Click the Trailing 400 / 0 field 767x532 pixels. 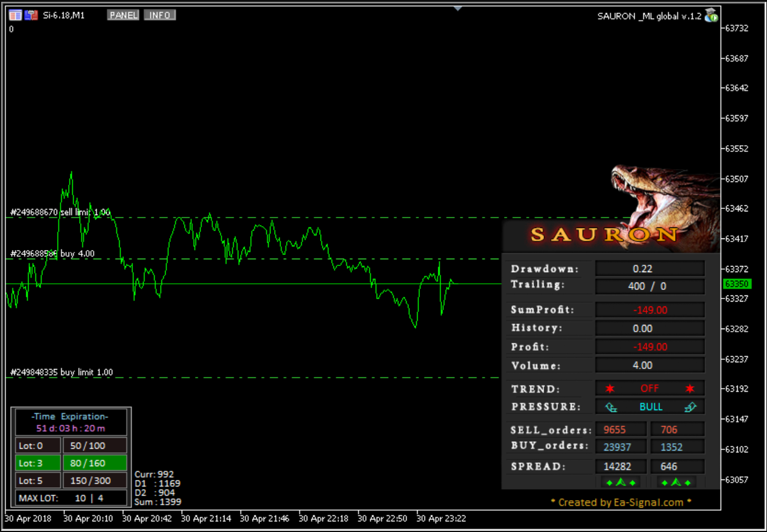pyautogui.click(x=650, y=286)
